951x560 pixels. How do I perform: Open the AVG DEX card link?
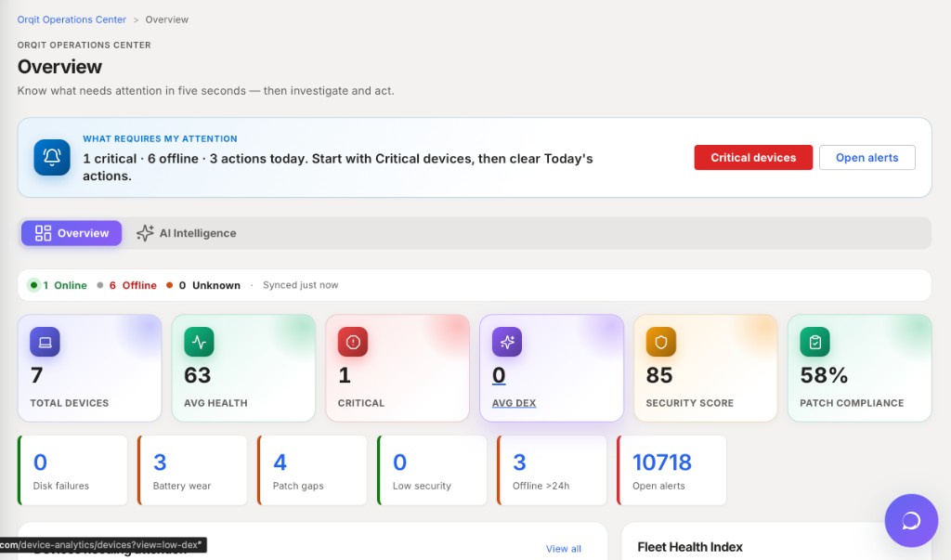(552, 368)
